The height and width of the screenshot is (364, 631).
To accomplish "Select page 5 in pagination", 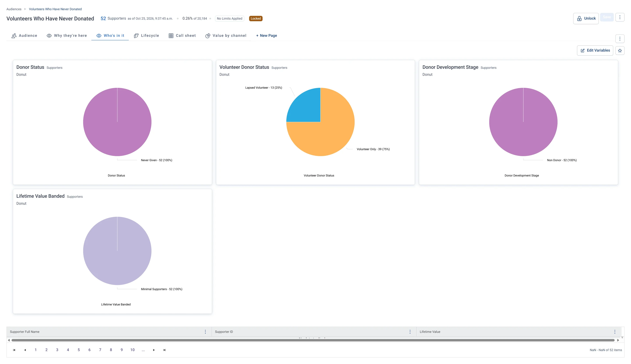I will pyautogui.click(x=78, y=350).
